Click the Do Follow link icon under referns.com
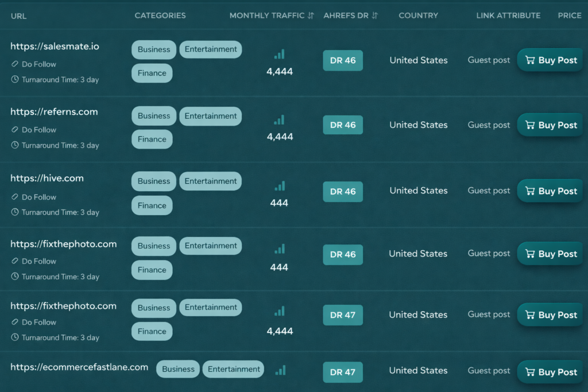 (14, 130)
